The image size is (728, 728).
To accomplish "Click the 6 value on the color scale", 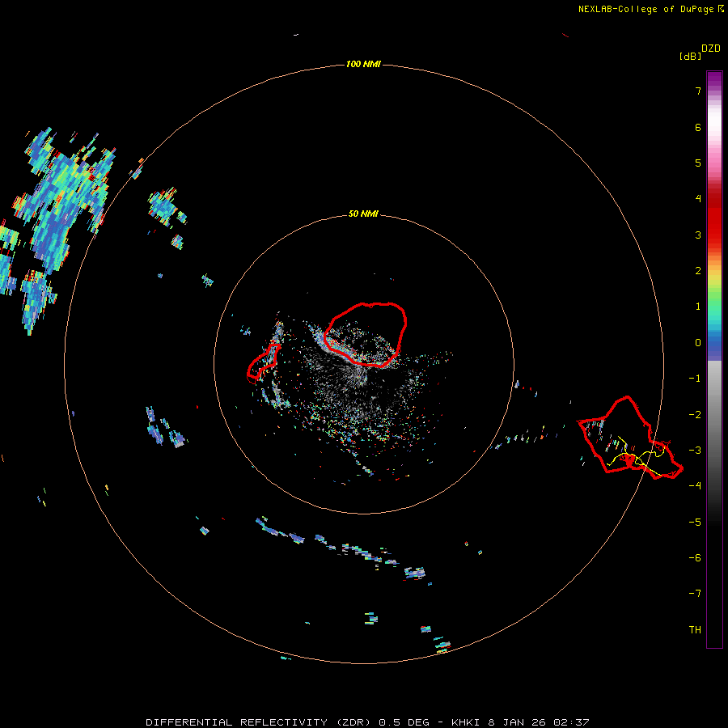I will (x=698, y=127).
